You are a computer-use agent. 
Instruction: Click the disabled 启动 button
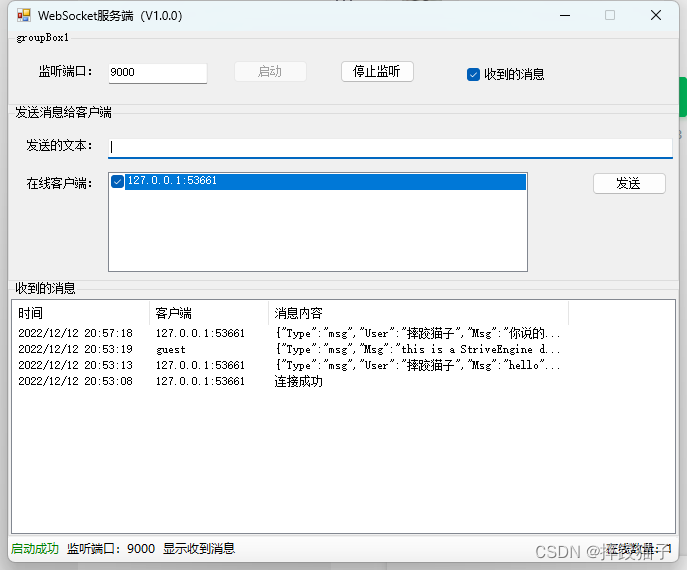point(270,71)
